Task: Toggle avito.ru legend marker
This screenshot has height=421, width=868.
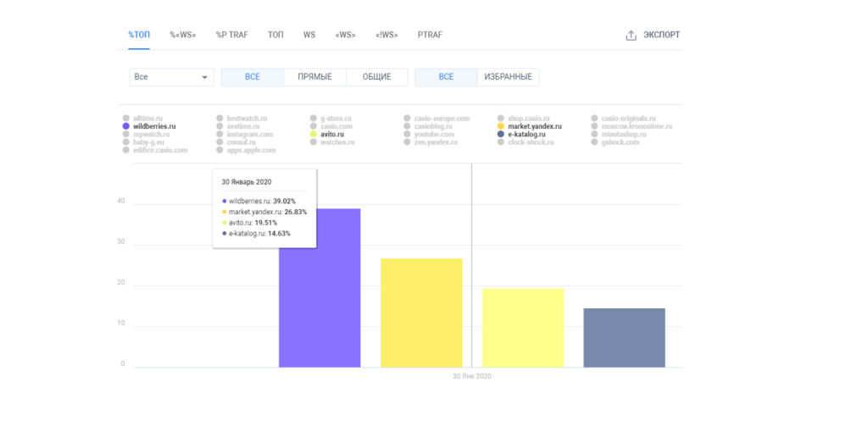Action: click(x=314, y=135)
